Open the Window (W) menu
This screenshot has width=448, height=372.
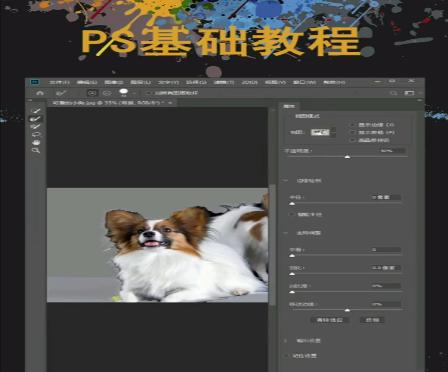click(x=304, y=82)
